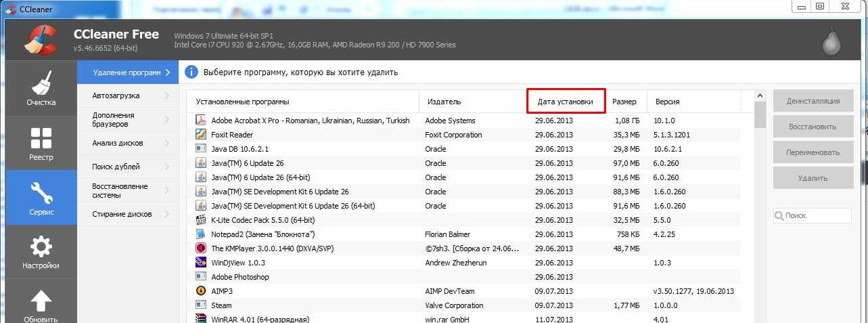Click the Обновить upward arrow icon
This screenshot has height=323, width=868.
pyautogui.click(x=41, y=301)
